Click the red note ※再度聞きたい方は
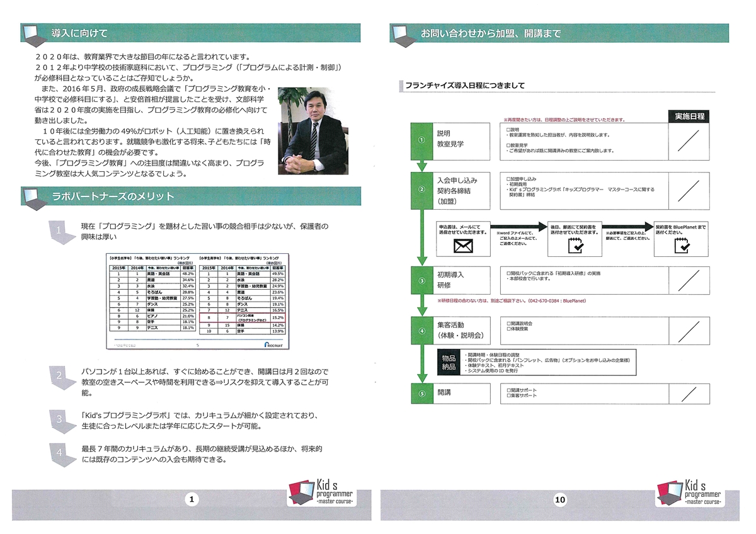This screenshot has width=756, height=534. click(x=564, y=118)
